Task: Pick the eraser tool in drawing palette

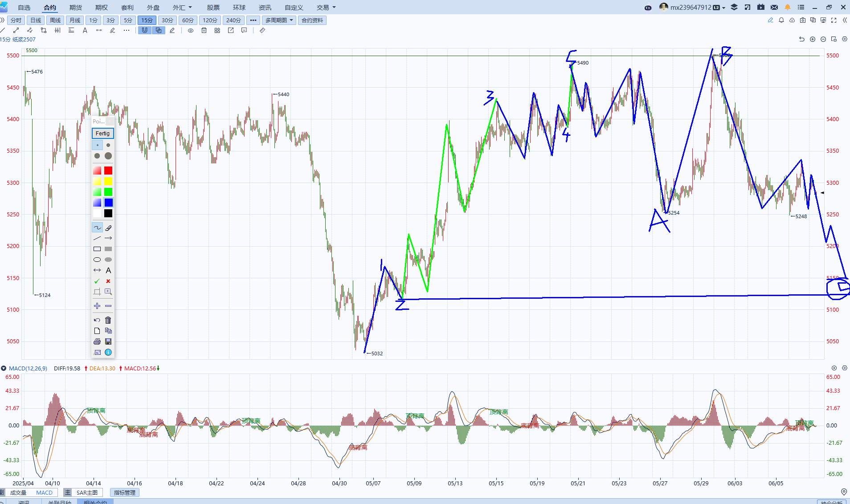Action: click(108, 228)
